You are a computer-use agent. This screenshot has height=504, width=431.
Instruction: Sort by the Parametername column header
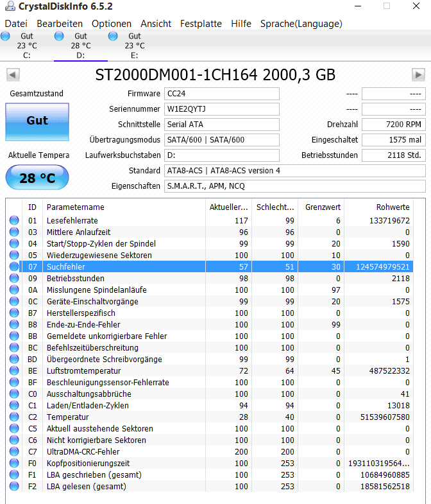click(x=124, y=207)
